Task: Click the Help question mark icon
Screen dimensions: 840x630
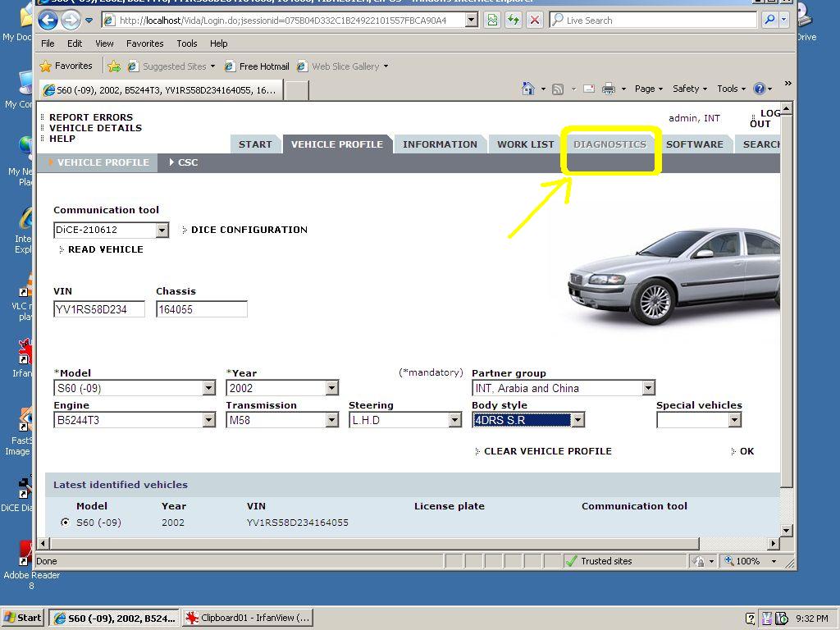Action: pyautogui.click(x=759, y=89)
